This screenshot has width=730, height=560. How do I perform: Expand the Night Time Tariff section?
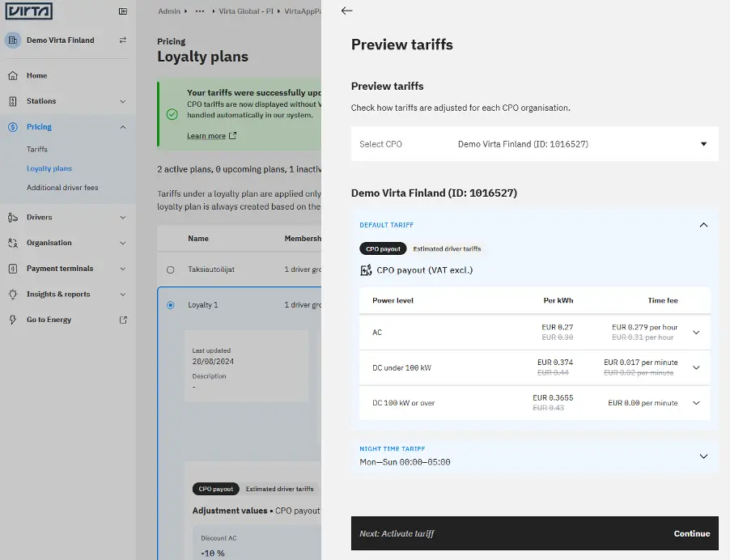[703, 456]
